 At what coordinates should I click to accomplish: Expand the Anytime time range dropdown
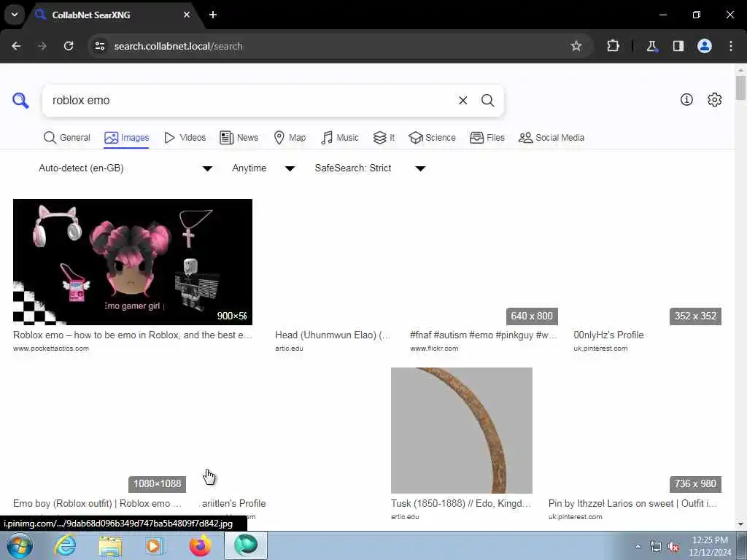[263, 168]
